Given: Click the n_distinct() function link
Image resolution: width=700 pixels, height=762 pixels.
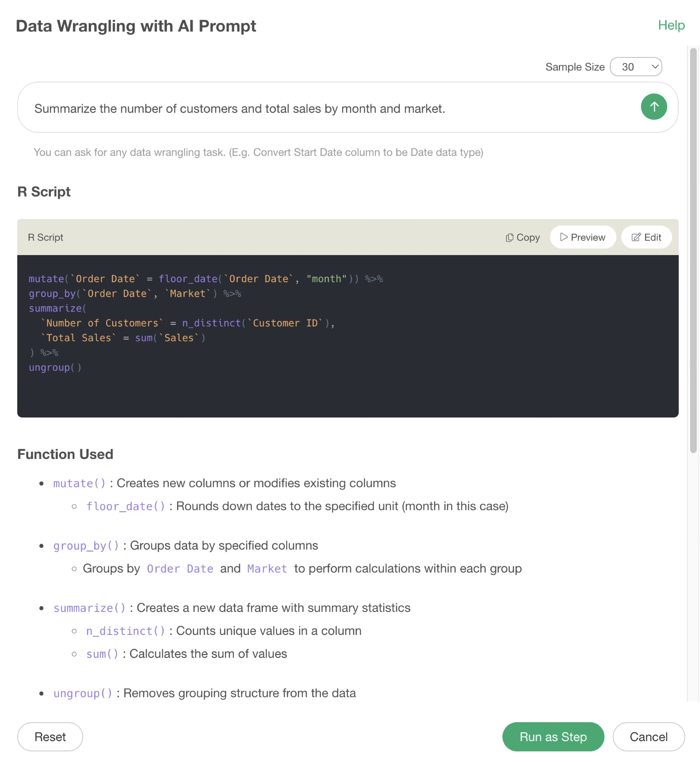Looking at the screenshot, I should tap(125, 631).
